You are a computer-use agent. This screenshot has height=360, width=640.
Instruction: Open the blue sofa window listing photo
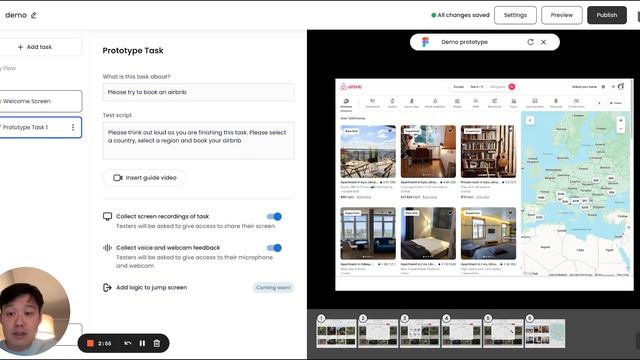pyautogui.click(x=368, y=233)
